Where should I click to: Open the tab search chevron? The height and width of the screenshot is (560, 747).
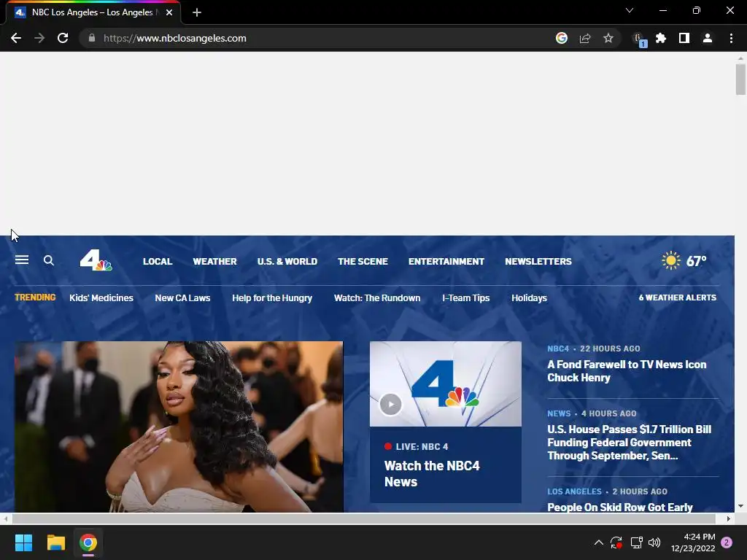(630, 10)
